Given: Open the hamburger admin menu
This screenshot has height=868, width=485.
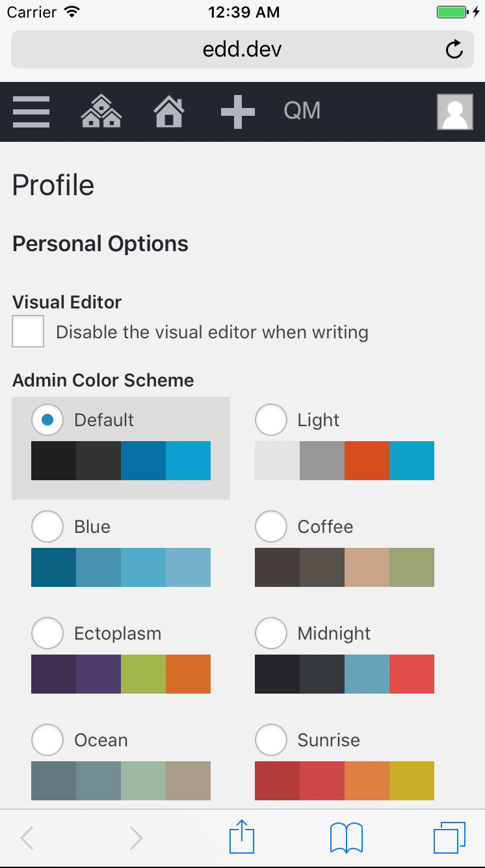Looking at the screenshot, I should click(31, 111).
